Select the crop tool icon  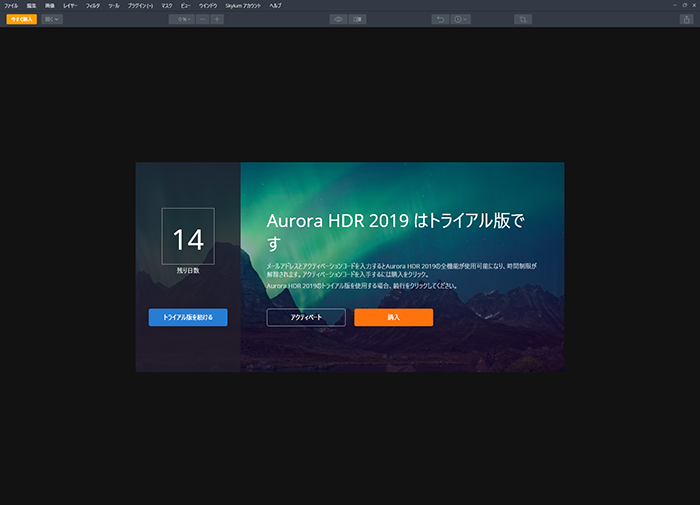(523, 19)
